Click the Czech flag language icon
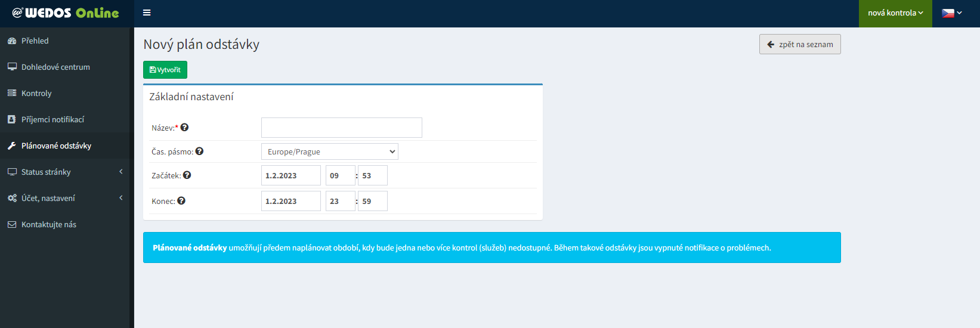Viewport: 980px width, 328px height. [948, 13]
